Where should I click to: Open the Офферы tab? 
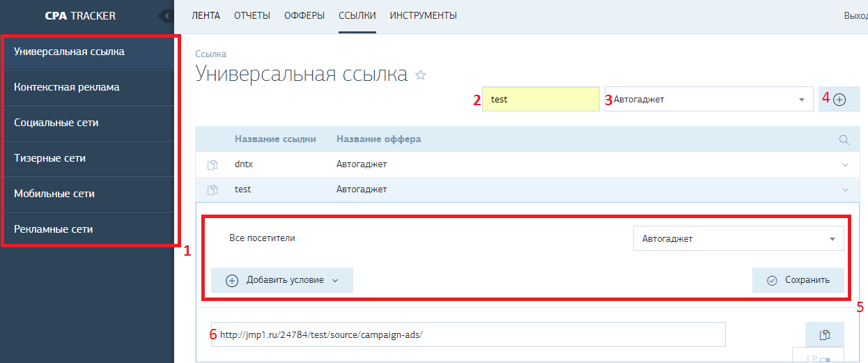click(304, 15)
